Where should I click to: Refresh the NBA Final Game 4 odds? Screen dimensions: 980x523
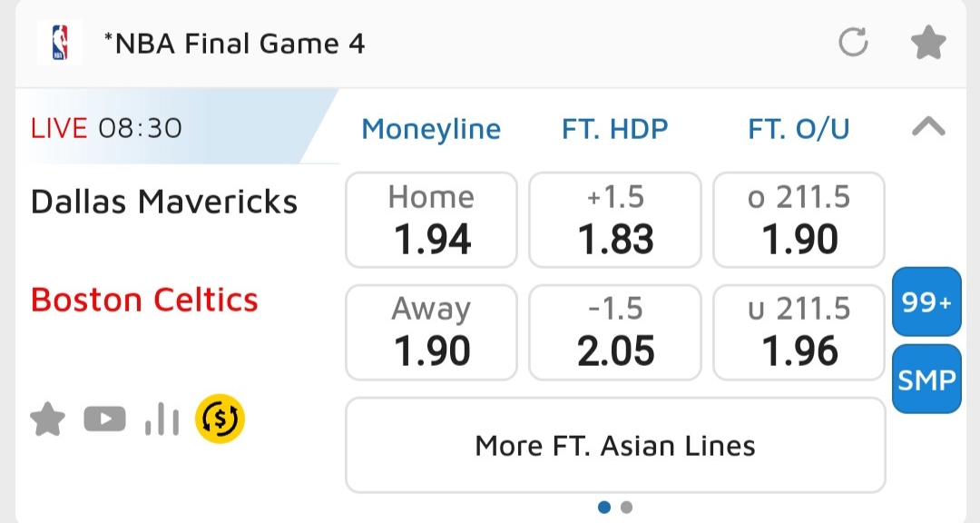click(853, 43)
